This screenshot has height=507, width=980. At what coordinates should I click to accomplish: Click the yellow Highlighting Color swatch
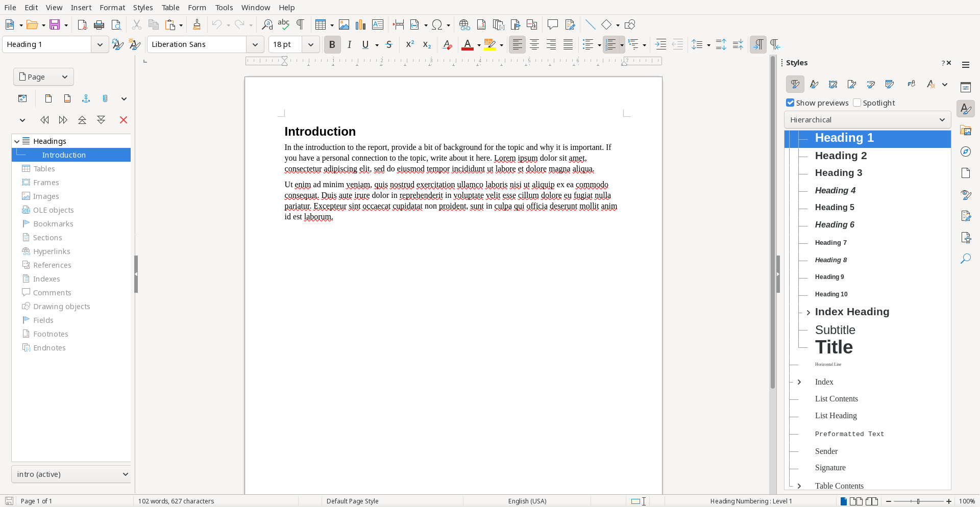pos(490,45)
